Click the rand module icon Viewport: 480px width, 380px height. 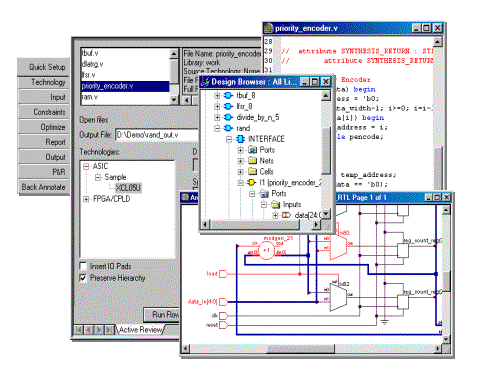[228, 128]
